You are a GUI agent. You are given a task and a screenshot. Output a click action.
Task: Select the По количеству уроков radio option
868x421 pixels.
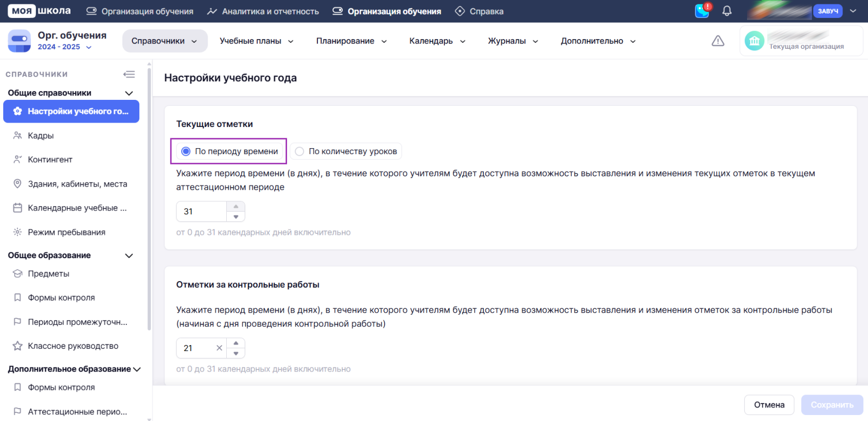click(299, 151)
